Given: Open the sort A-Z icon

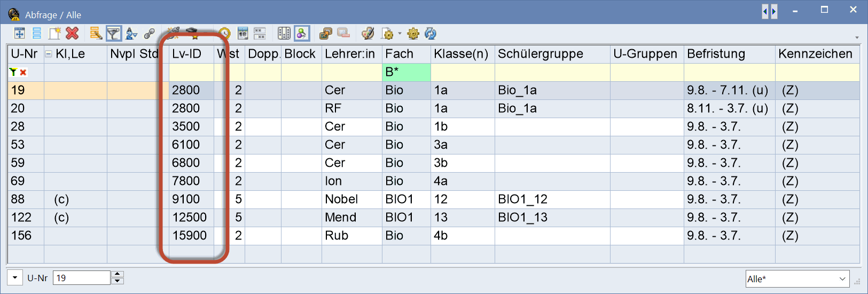Looking at the screenshot, I should point(131,34).
